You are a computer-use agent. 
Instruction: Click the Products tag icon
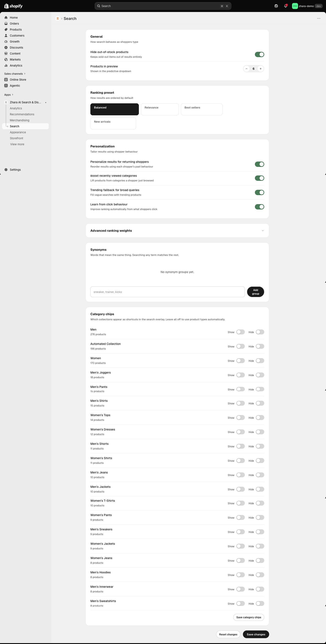pyautogui.click(x=6, y=30)
